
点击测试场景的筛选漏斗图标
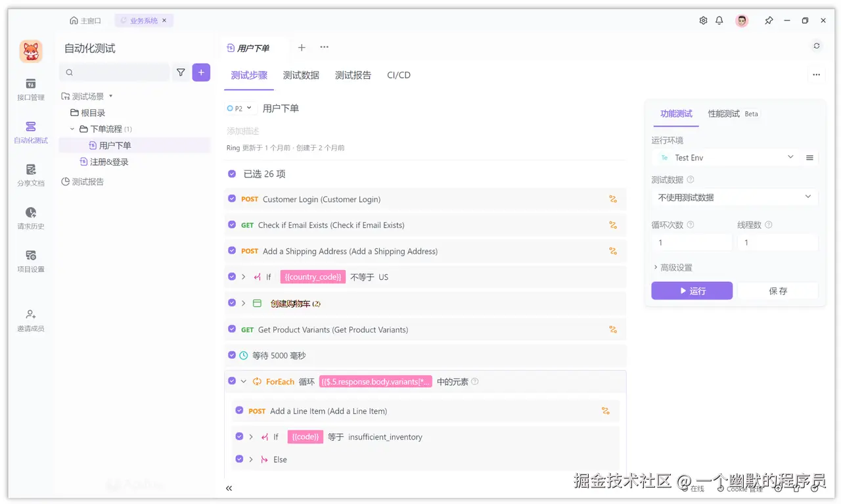pos(181,72)
